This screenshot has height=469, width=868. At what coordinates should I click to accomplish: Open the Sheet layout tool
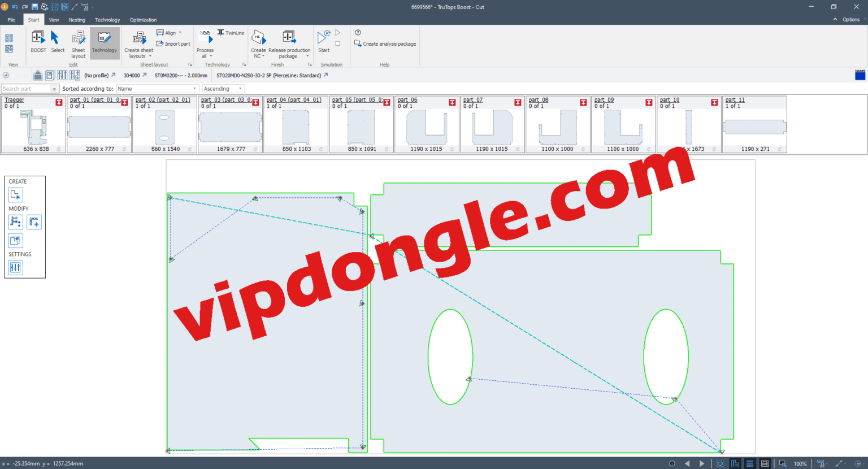pyautogui.click(x=78, y=44)
